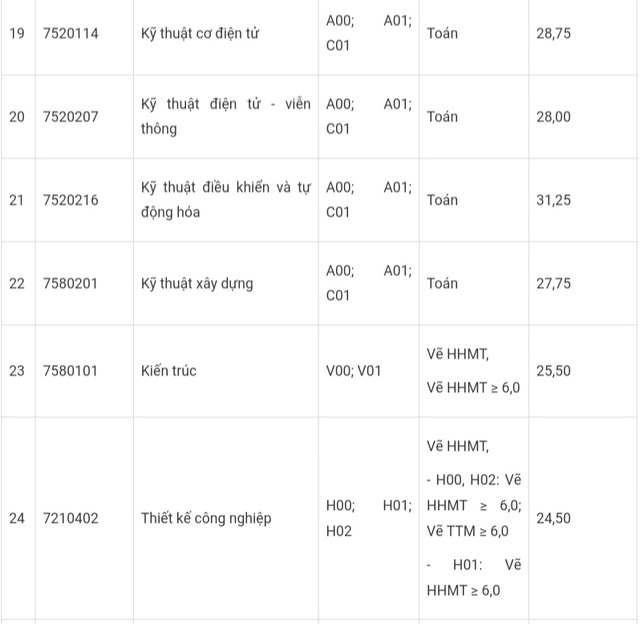
Task: Select 'Thiết kế công nghiệp' major name
Action: (206, 519)
